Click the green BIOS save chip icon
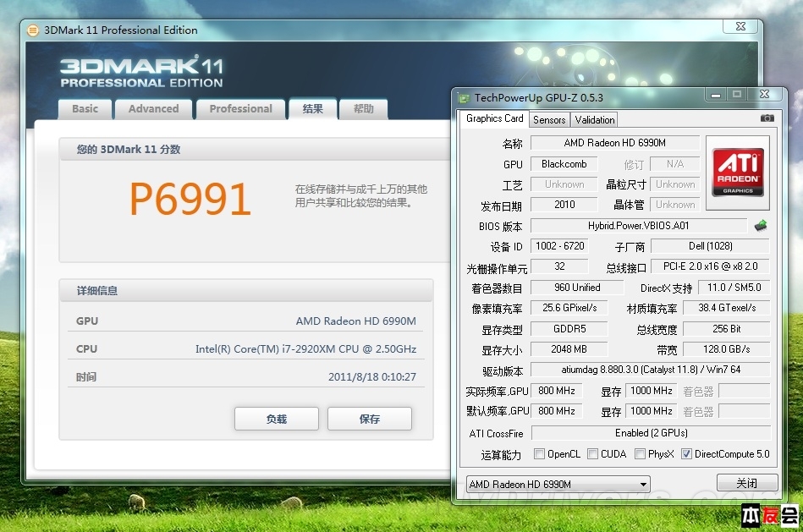803x532 pixels. click(762, 226)
